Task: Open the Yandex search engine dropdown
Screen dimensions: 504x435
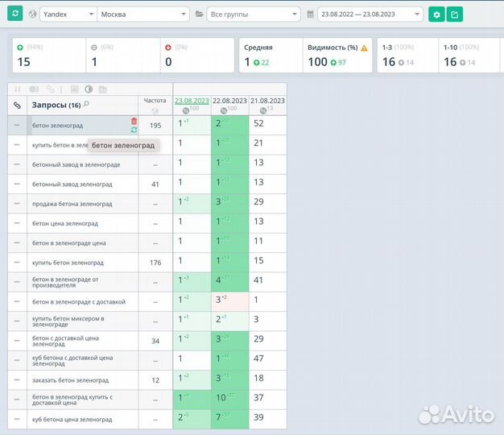Action: (68, 14)
